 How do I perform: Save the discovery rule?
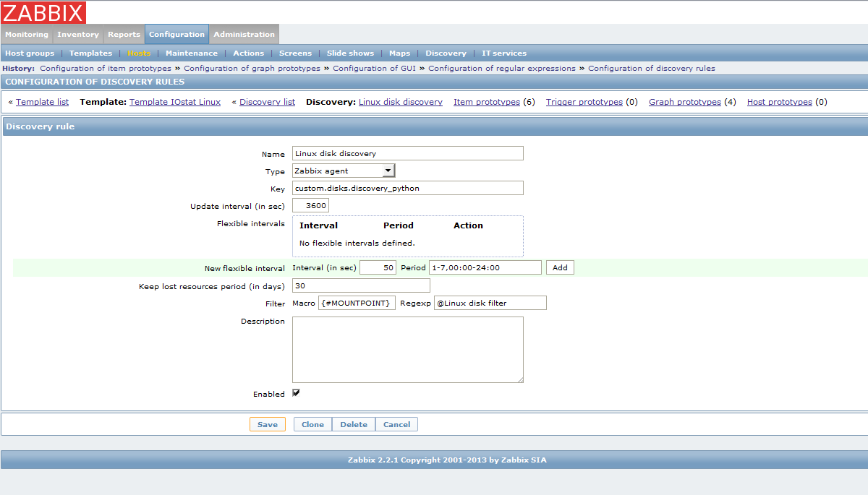268,424
